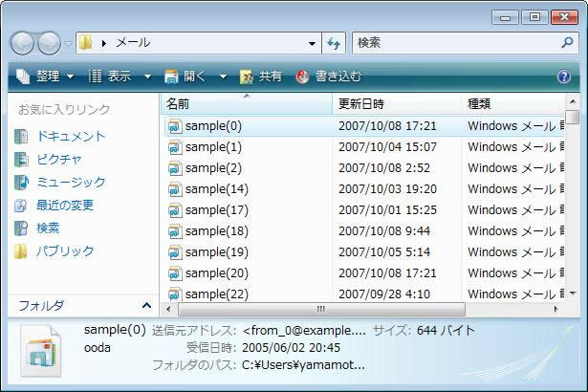Click file name sample(14)

click(x=217, y=189)
